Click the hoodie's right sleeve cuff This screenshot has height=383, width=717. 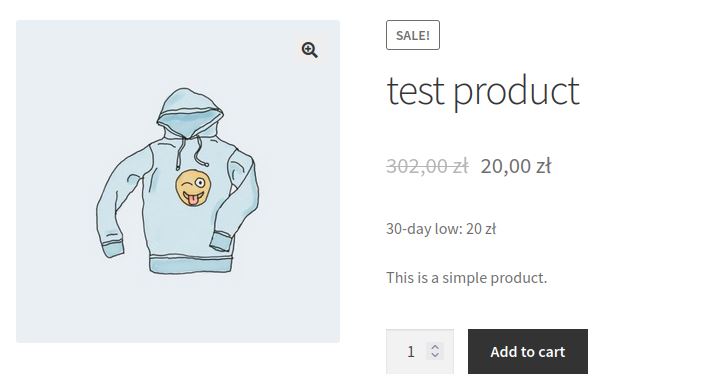click(x=221, y=241)
